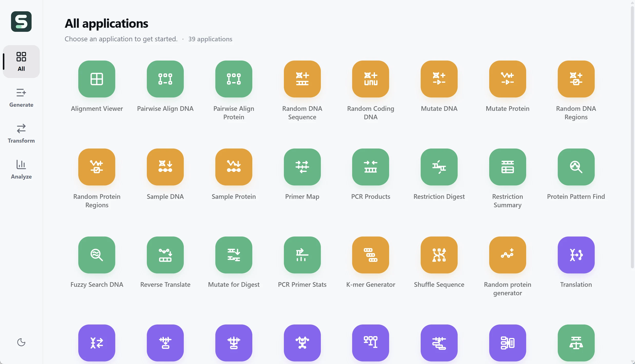Switch to the Transform category
This screenshot has width=635, height=364.
(x=21, y=133)
